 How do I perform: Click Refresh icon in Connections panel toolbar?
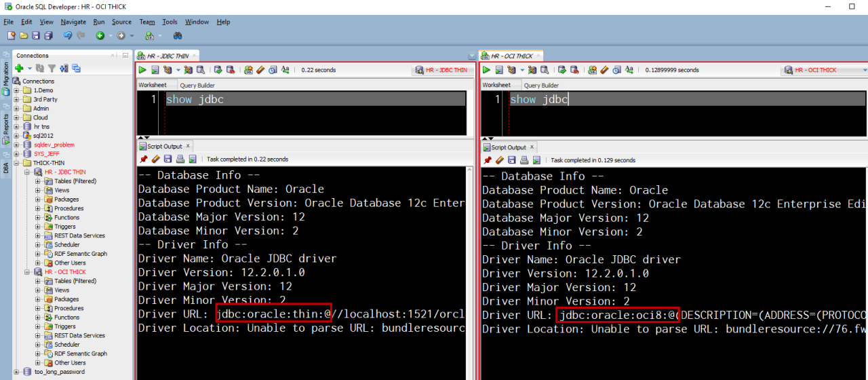tap(40, 68)
